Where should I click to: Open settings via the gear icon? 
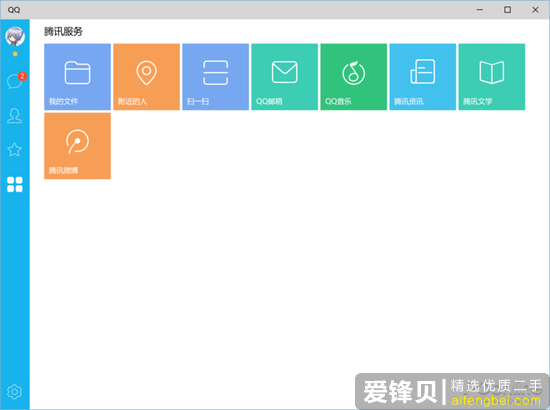15,391
